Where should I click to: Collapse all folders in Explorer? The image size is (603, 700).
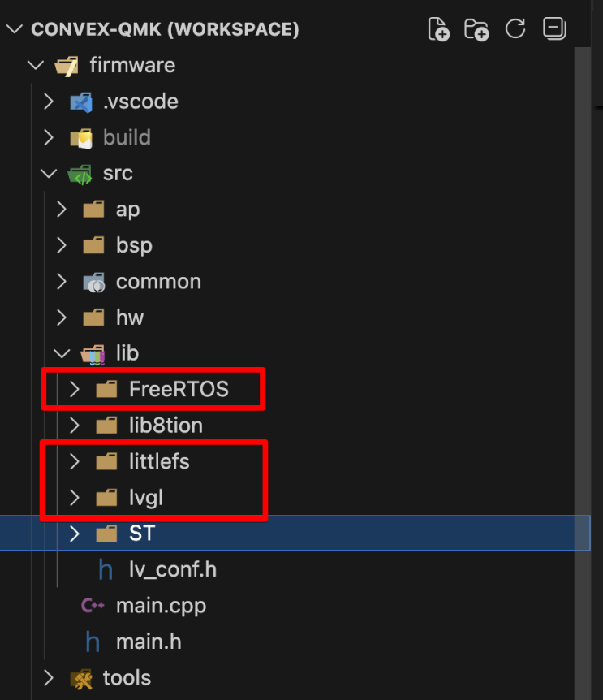(x=554, y=29)
